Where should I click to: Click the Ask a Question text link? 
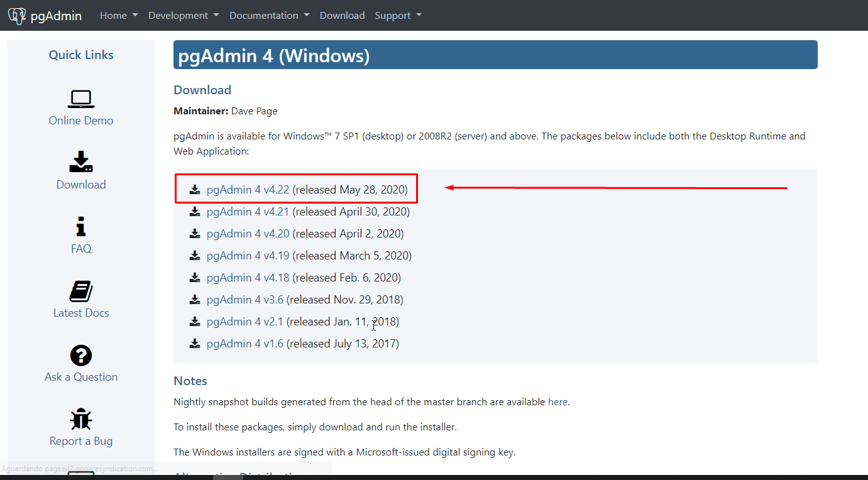click(81, 377)
